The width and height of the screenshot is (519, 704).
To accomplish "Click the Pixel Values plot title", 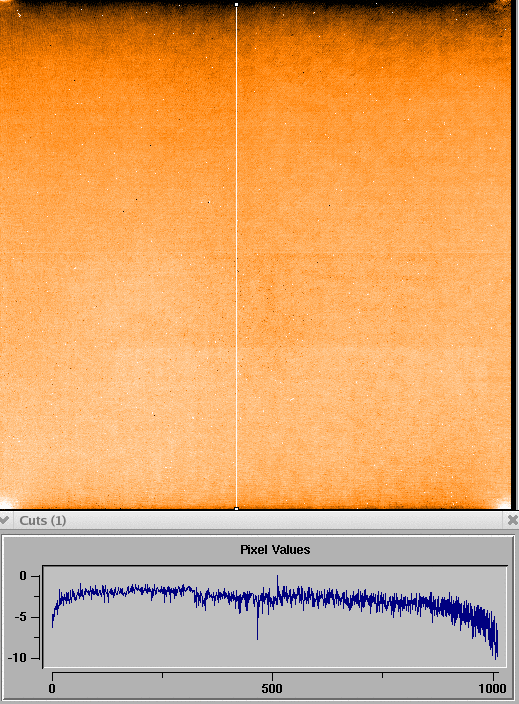I will click(275, 550).
